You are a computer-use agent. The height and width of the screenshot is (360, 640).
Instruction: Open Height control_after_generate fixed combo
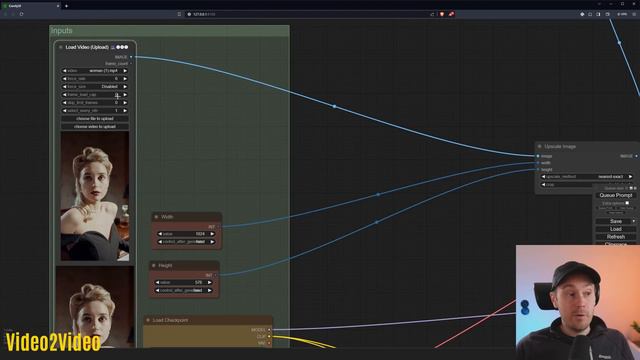pyautogui.click(x=183, y=291)
